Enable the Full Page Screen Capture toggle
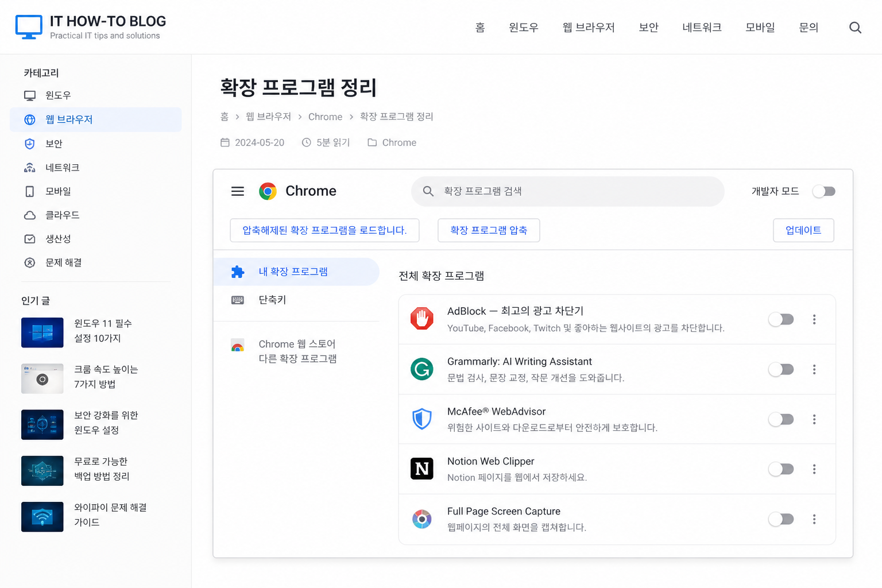 click(x=782, y=519)
